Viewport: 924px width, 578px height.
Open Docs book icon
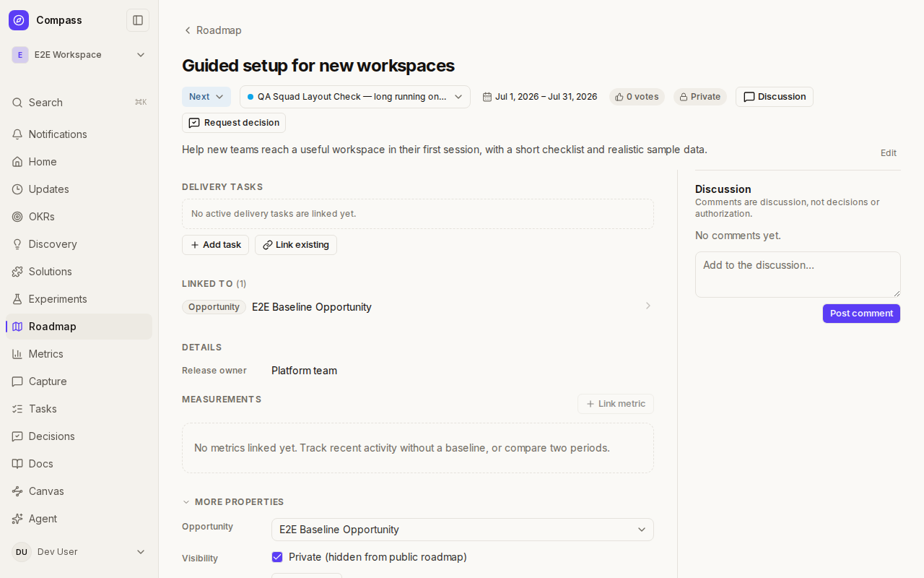coord(17,464)
